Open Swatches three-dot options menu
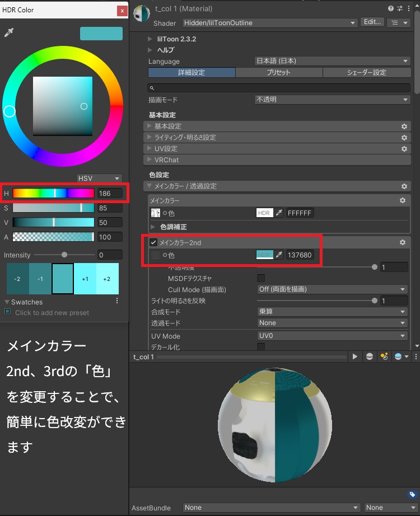420x516 pixels. tap(117, 301)
